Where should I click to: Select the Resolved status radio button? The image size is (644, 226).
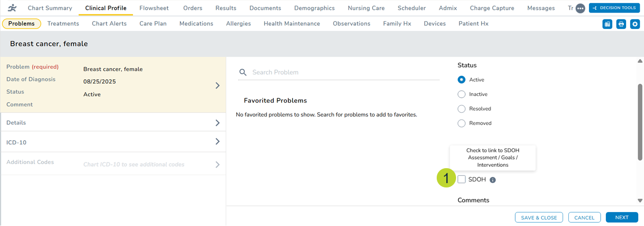coord(461,109)
